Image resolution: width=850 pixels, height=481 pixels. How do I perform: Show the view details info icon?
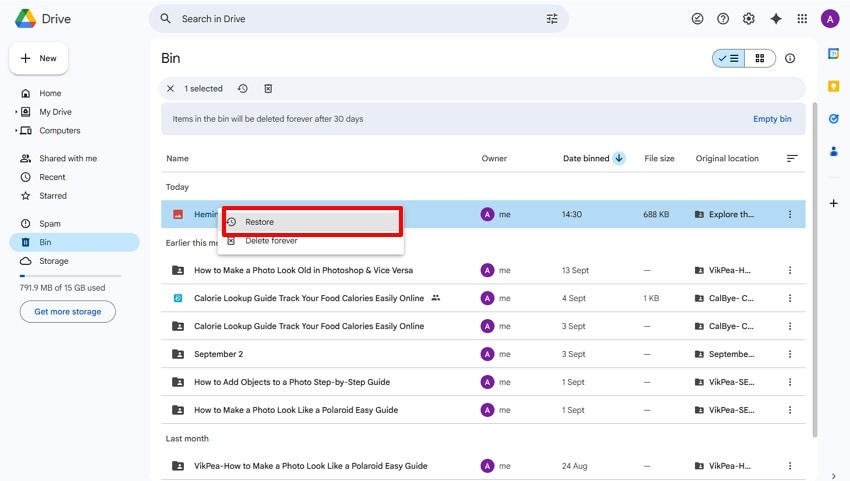pyautogui.click(x=790, y=59)
